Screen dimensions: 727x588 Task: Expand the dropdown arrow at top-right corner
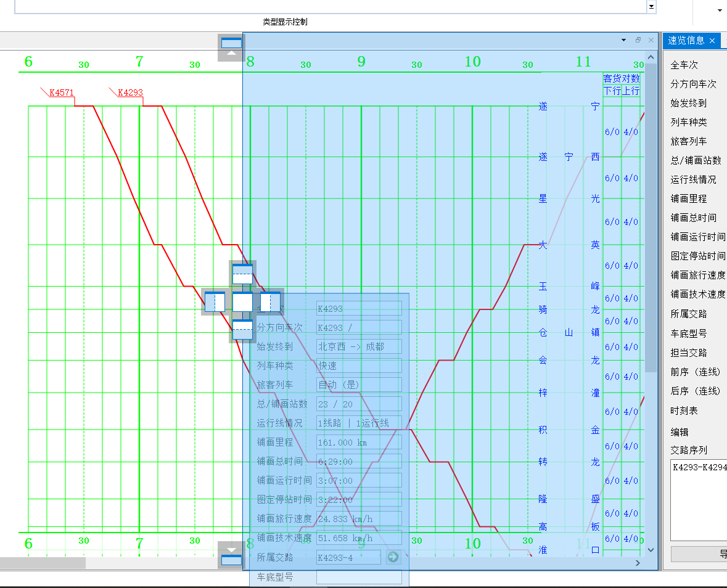point(720,10)
